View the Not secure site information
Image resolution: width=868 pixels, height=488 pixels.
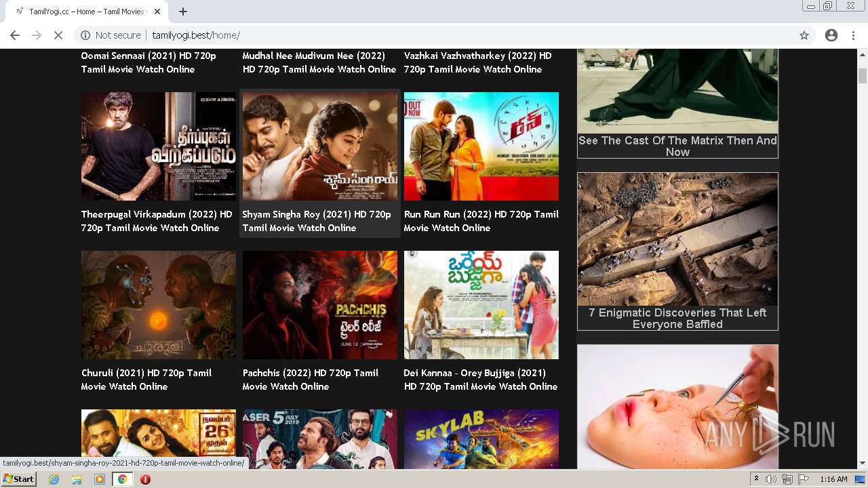(111, 35)
